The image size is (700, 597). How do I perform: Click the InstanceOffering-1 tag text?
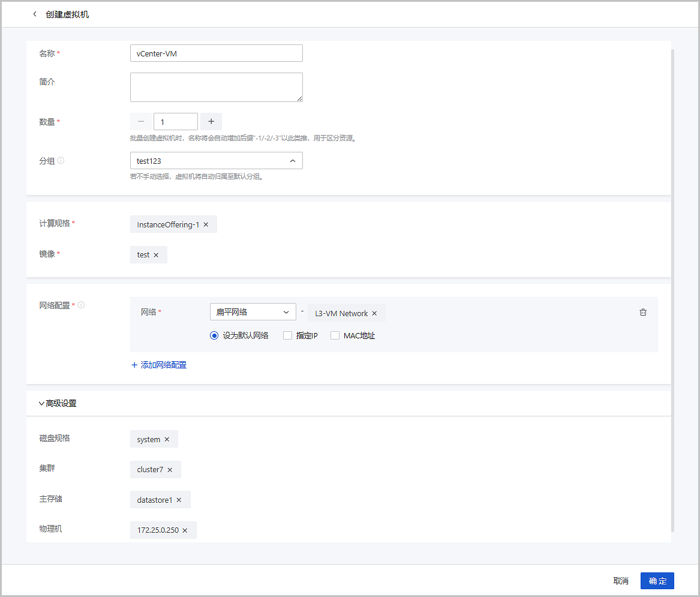[x=168, y=224]
